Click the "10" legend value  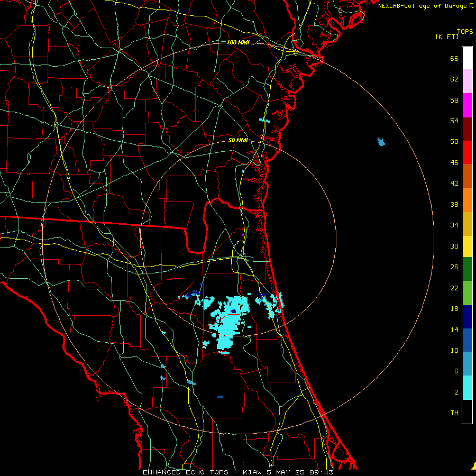click(x=454, y=351)
